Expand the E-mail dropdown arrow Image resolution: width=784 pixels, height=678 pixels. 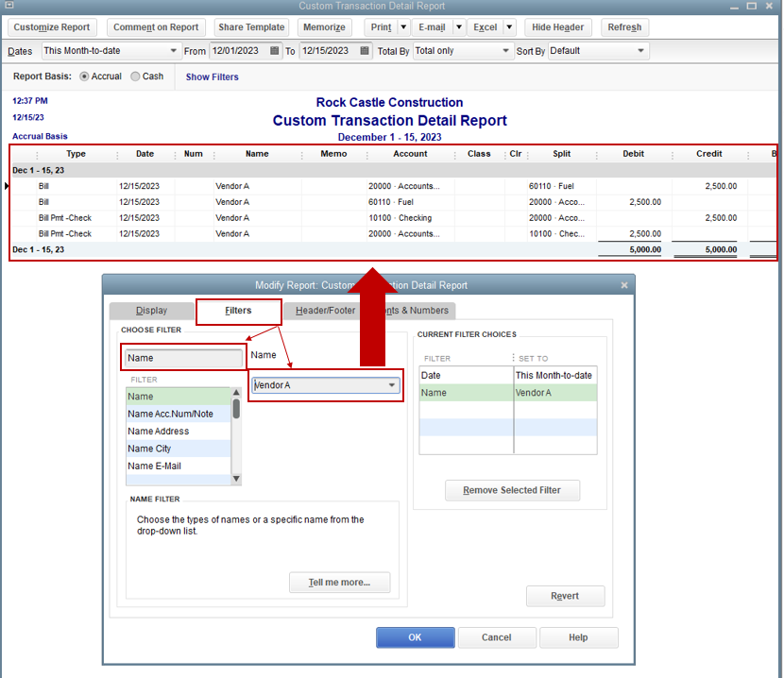point(459,27)
